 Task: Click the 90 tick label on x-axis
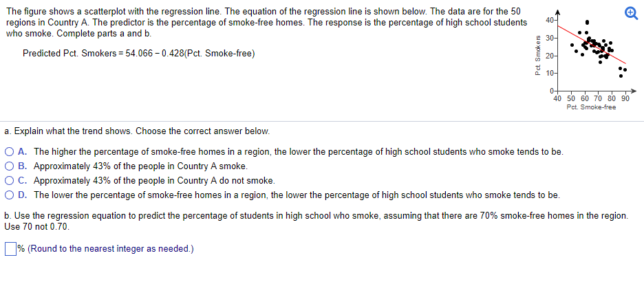tap(625, 98)
